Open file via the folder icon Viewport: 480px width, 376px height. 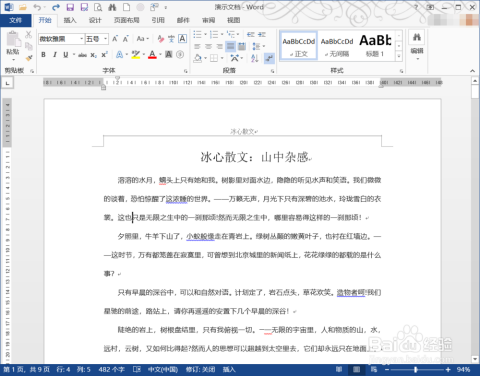[23, 7]
